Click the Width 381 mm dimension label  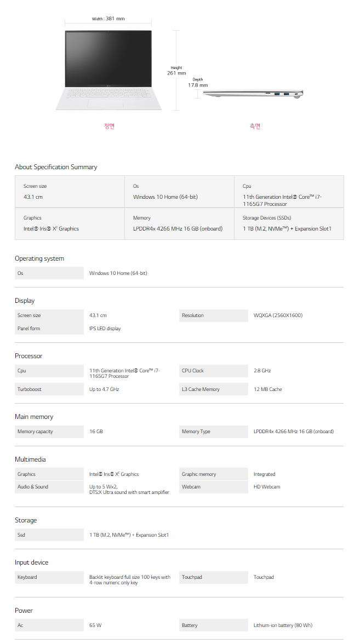[108, 19]
